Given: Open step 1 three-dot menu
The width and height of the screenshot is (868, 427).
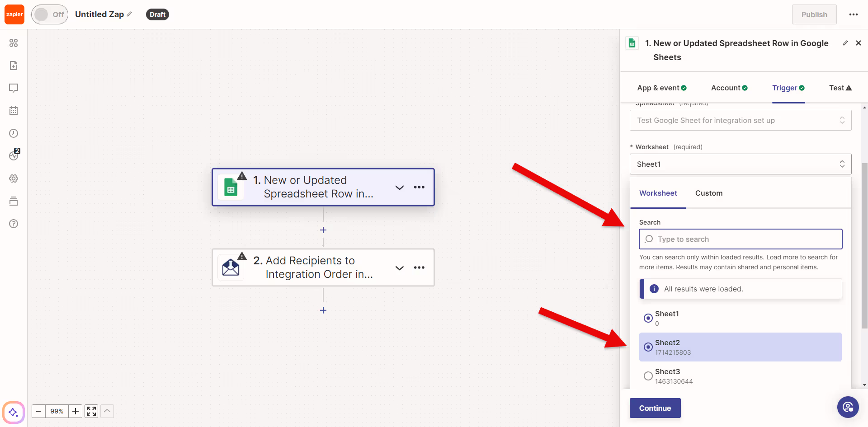Looking at the screenshot, I should pyautogui.click(x=419, y=187).
